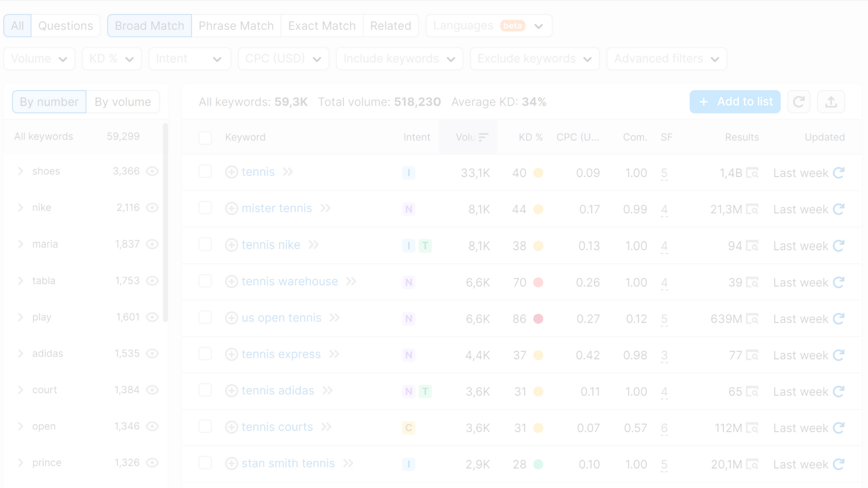The height and width of the screenshot is (488, 868).
Task: Click the red KD dot for us open tennis
Action: point(538,319)
